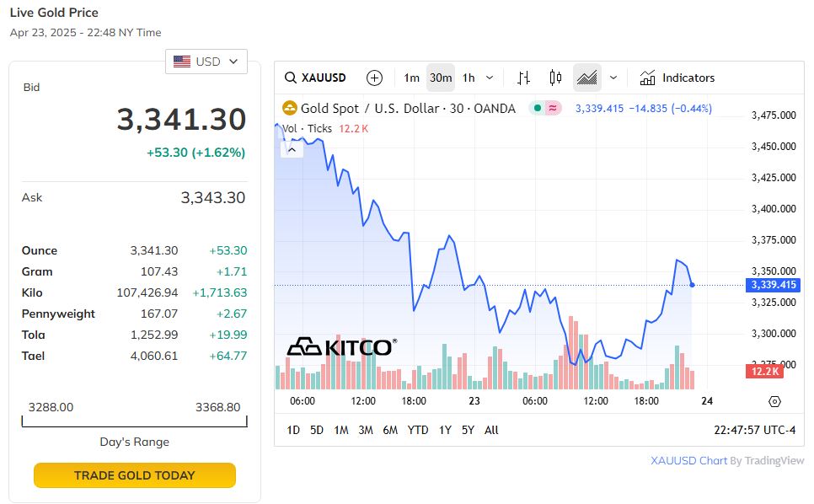
Task: Expand the chart style dropdown arrow
Action: pos(613,78)
